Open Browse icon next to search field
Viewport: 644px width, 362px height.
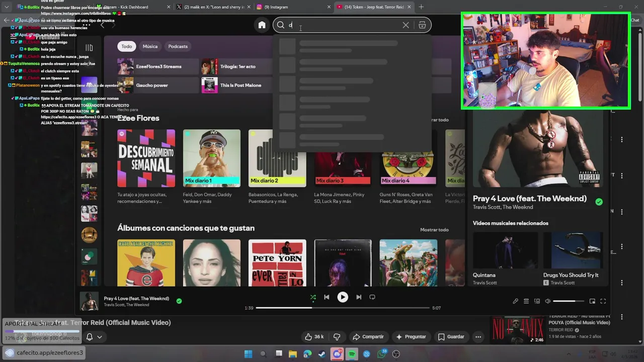[422, 25]
